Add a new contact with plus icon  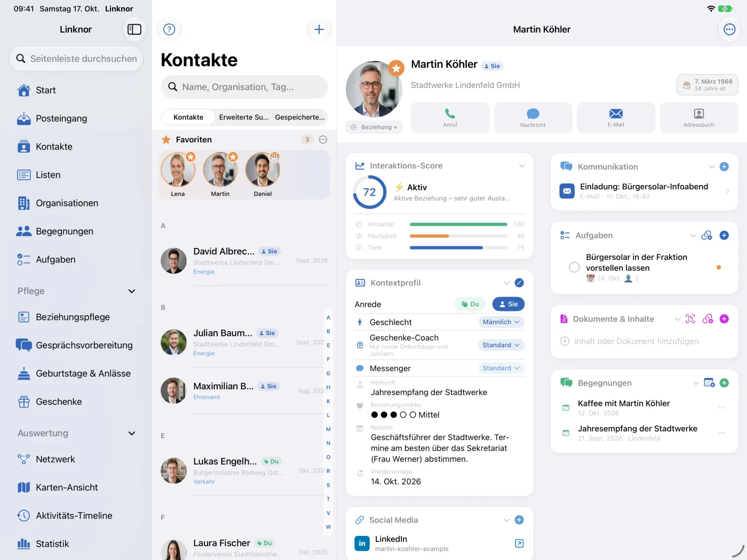319,29
